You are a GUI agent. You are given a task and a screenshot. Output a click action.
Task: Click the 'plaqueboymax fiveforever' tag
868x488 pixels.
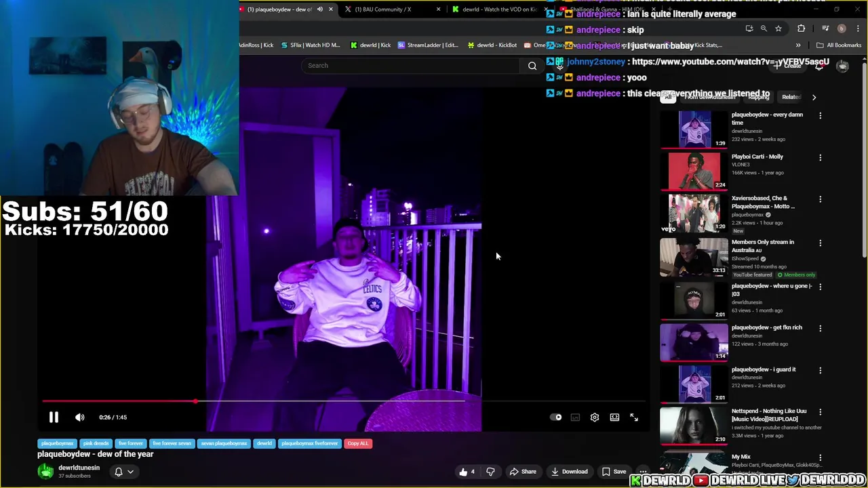[x=309, y=443]
